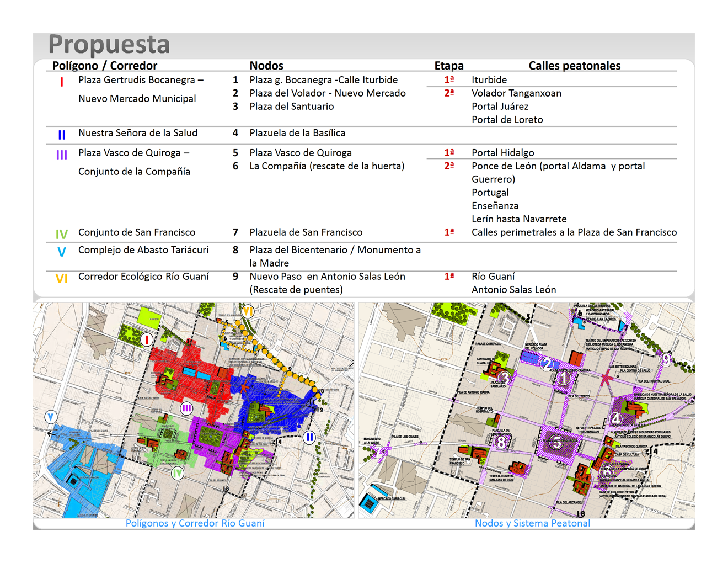Click the orange star on the polygons map
Image resolution: width=728 pixels, height=563 pixels.
pos(244,387)
